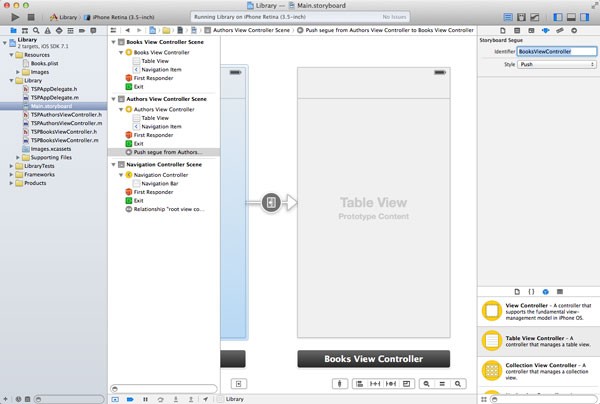Toggle the document outline button
Viewport: 600px width, 404px height.
239,384
